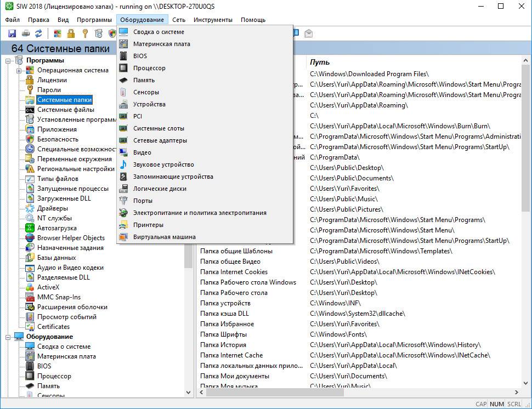Click the PCI card icon in menu
Screen dimensions: 532x409
pos(123,116)
